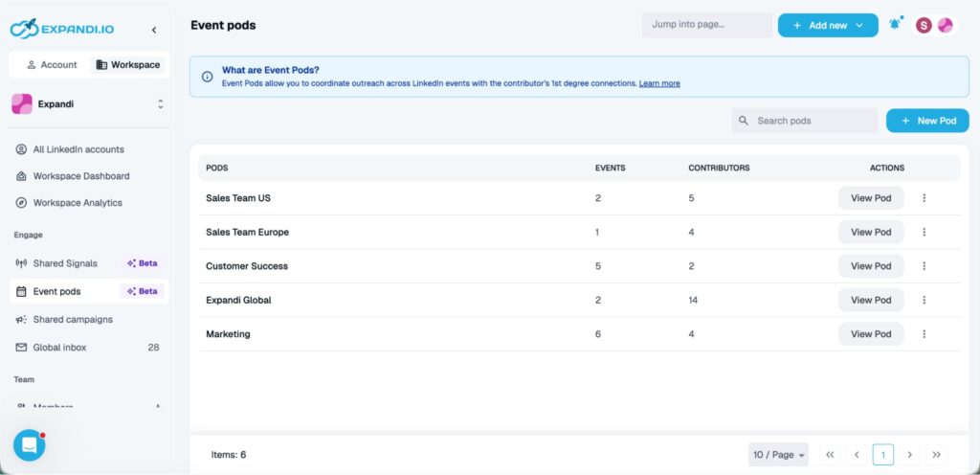Screen dimensions: 980x475
Task: Follow the Learn more link
Action: pyautogui.click(x=659, y=83)
